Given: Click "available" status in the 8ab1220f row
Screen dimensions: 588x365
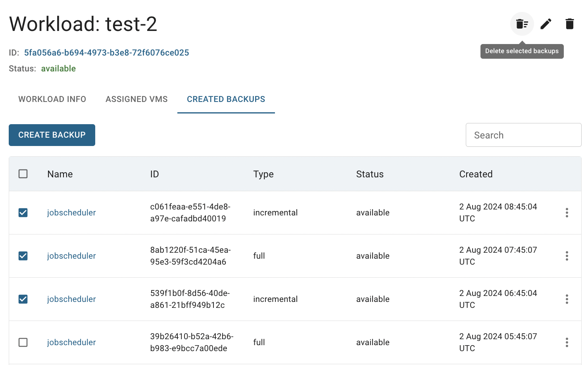Looking at the screenshot, I should click(x=373, y=256).
